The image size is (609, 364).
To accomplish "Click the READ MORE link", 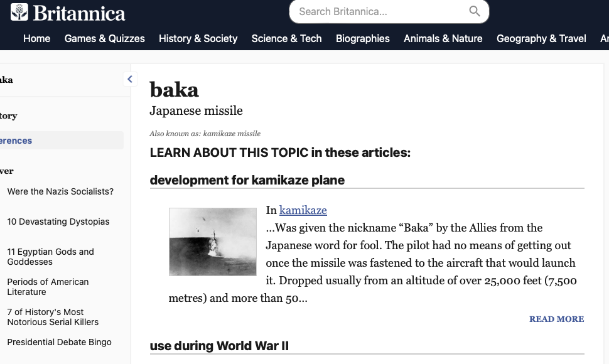I will (x=556, y=319).
